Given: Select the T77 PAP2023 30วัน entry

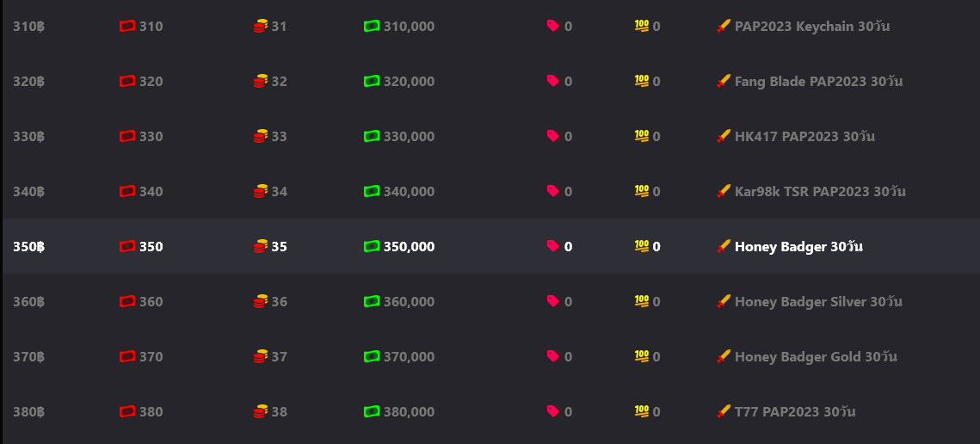Looking at the screenshot, I should (x=795, y=412).
